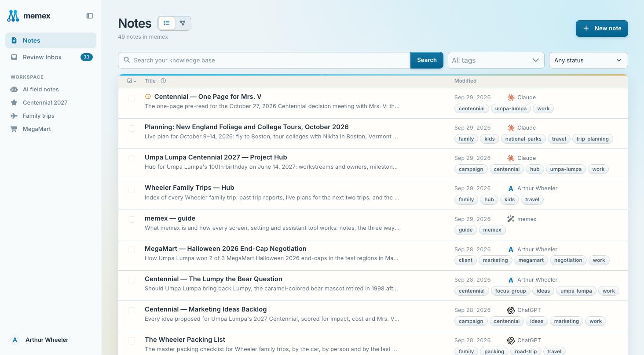Check the Centennial One Page for Mrs. V row
Image resolution: width=644 pixels, height=355 pixels.
(x=132, y=98)
